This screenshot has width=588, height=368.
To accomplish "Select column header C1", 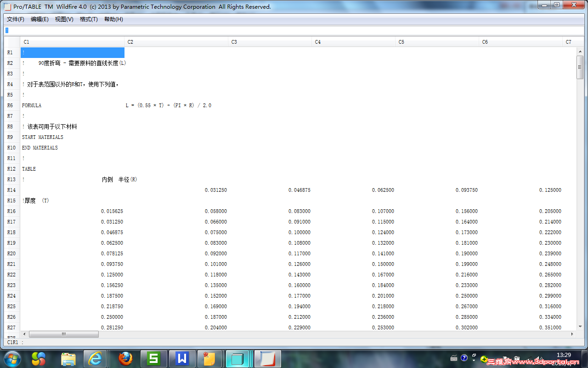I will (x=73, y=42).
